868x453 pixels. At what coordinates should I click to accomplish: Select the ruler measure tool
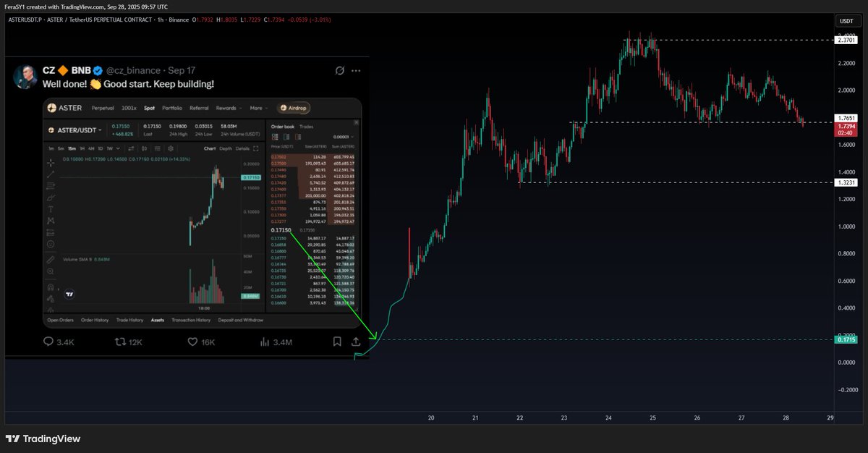click(x=51, y=260)
